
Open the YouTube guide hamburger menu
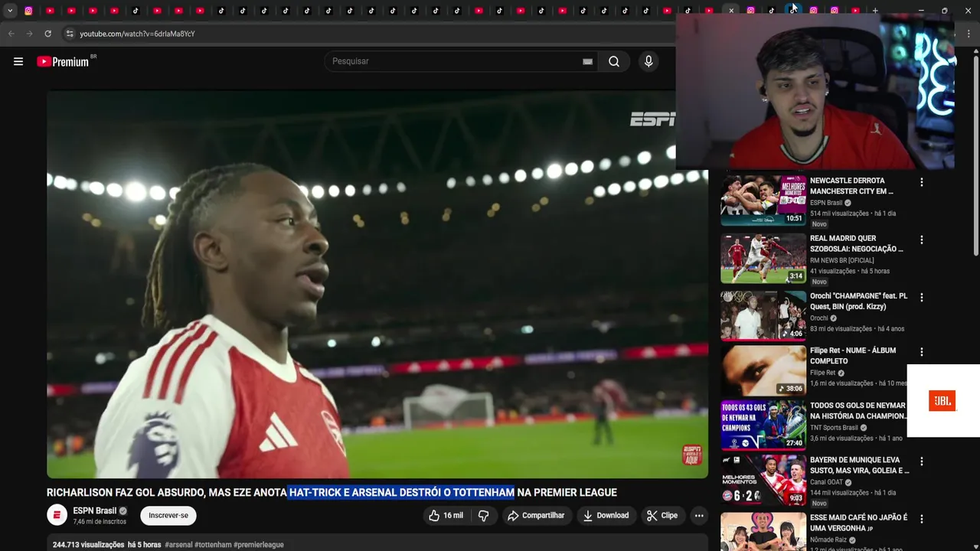[x=18, y=61]
